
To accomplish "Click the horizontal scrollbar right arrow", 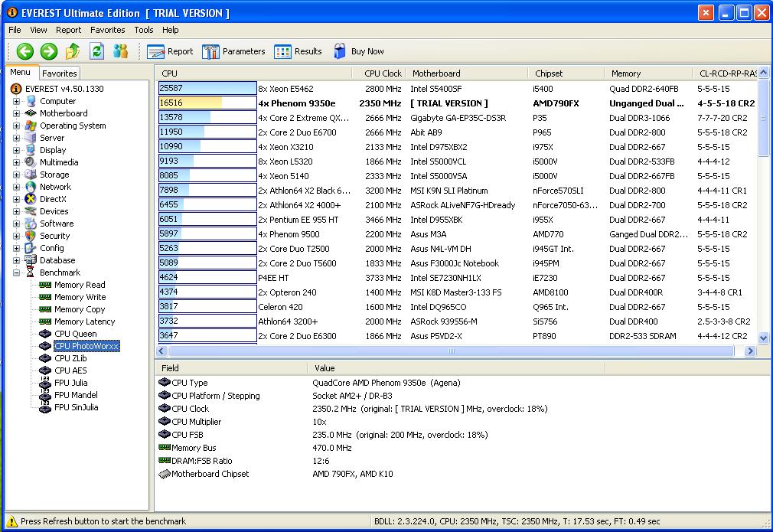I will click(x=750, y=351).
